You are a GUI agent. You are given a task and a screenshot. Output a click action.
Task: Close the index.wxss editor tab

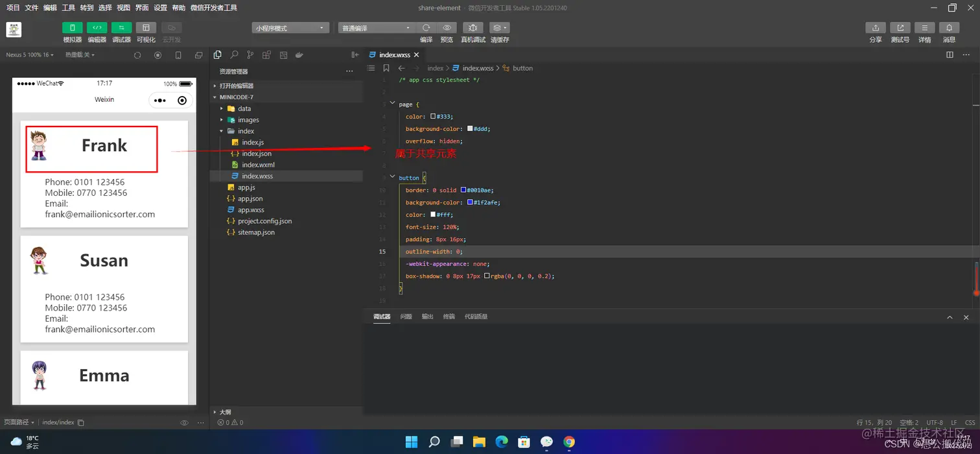(x=417, y=55)
